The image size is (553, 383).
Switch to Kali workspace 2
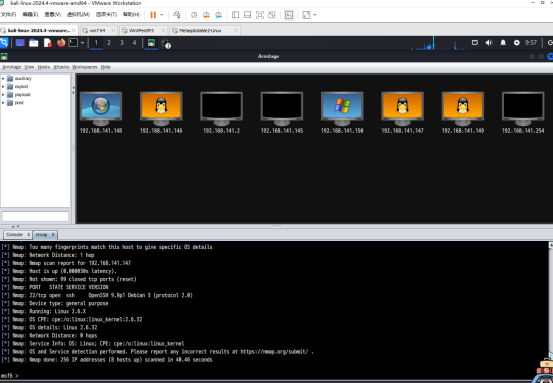109,43
